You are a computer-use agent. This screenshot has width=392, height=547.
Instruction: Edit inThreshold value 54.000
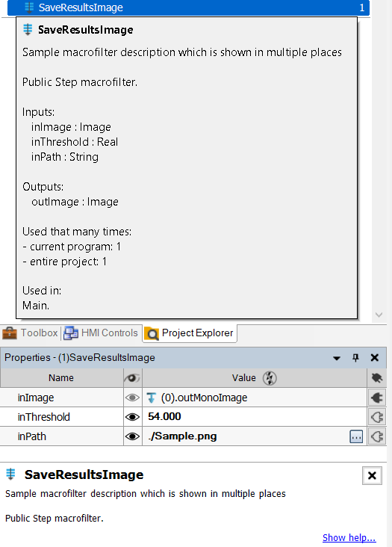click(x=255, y=417)
